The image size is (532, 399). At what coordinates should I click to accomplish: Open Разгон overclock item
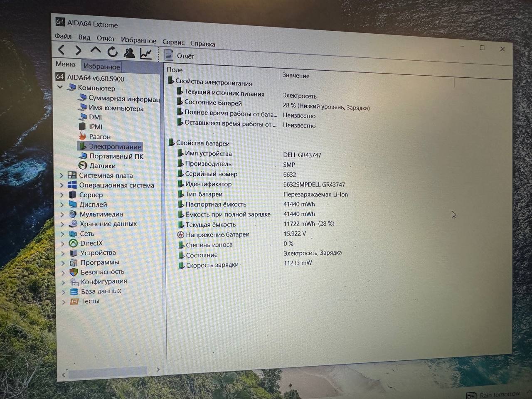coord(99,137)
